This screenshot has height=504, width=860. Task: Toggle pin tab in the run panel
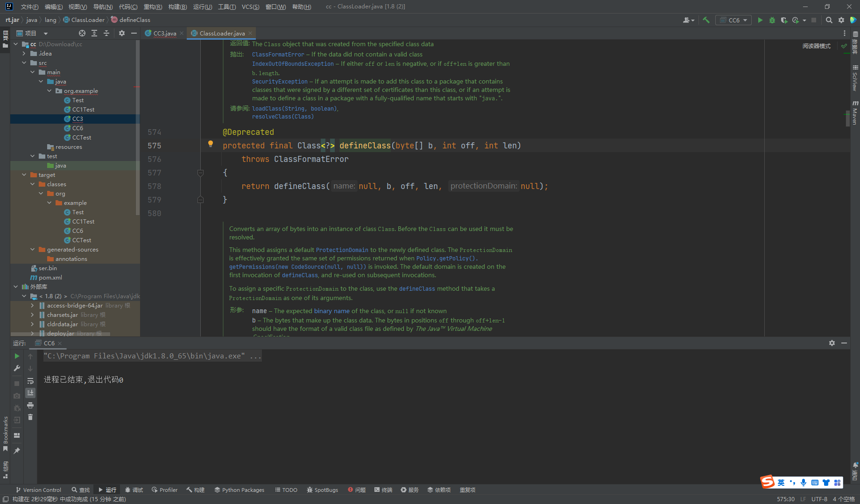pos(17,450)
